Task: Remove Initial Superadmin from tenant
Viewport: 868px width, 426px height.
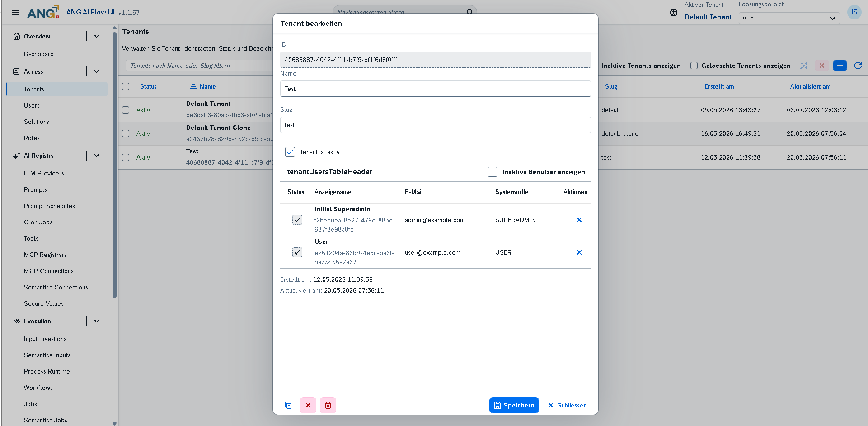Action: click(579, 220)
